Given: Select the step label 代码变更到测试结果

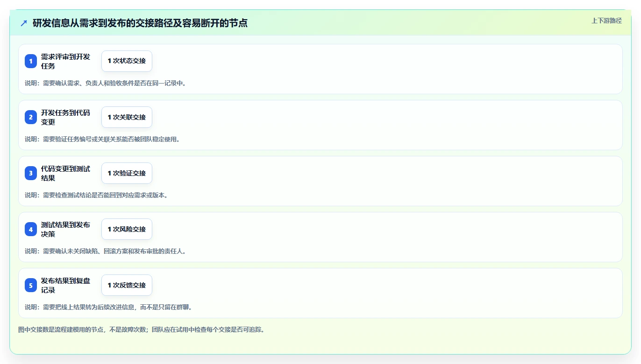Looking at the screenshot, I should pyautogui.click(x=65, y=173).
